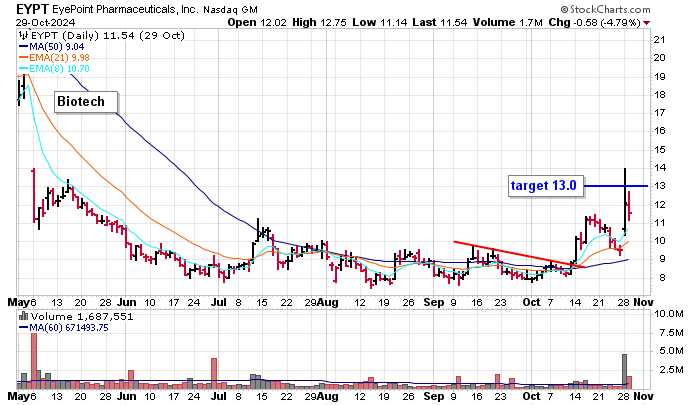
Task: Click the Jun label on price date axis
Action: pos(126,302)
